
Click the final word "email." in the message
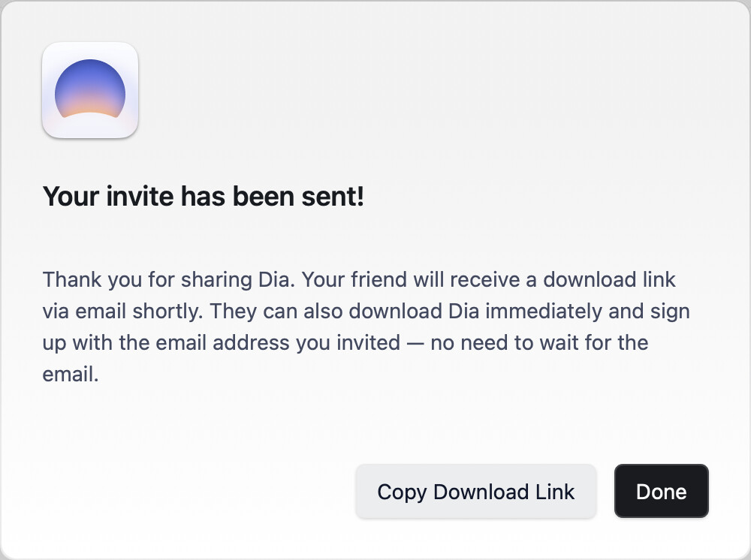pyautogui.click(x=71, y=375)
